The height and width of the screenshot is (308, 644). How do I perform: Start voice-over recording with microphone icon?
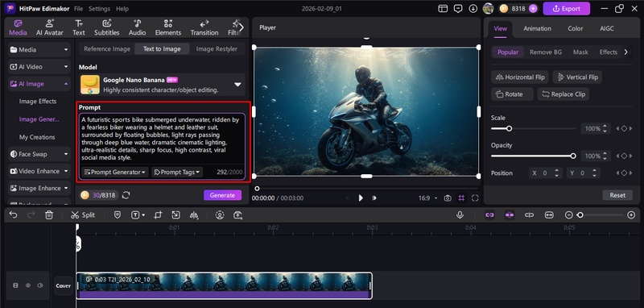point(460,214)
